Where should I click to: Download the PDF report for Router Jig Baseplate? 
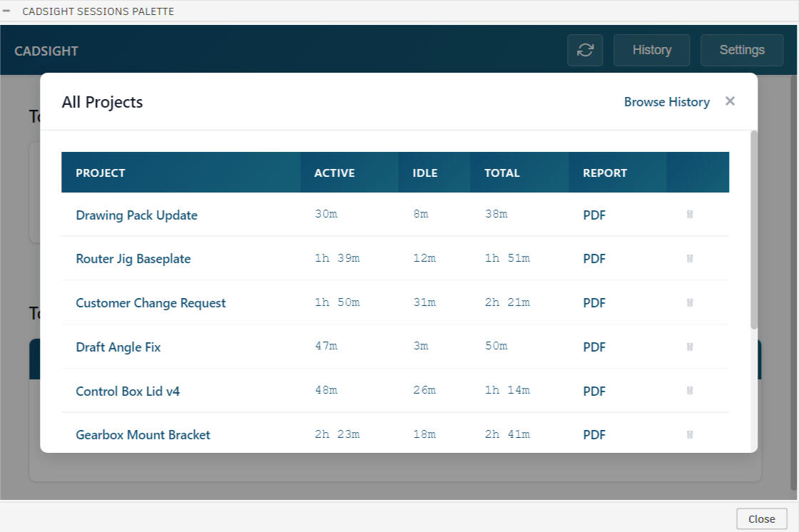(x=594, y=259)
